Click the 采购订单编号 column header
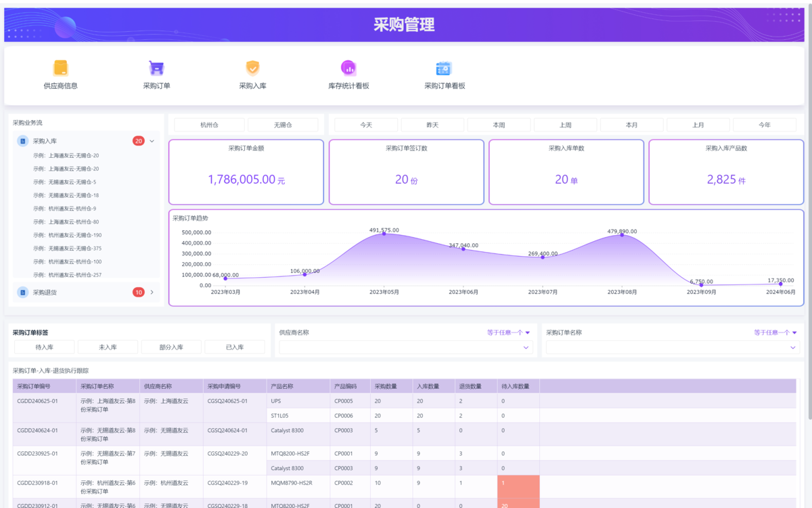Image resolution: width=812 pixels, height=508 pixels. click(44, 386)
